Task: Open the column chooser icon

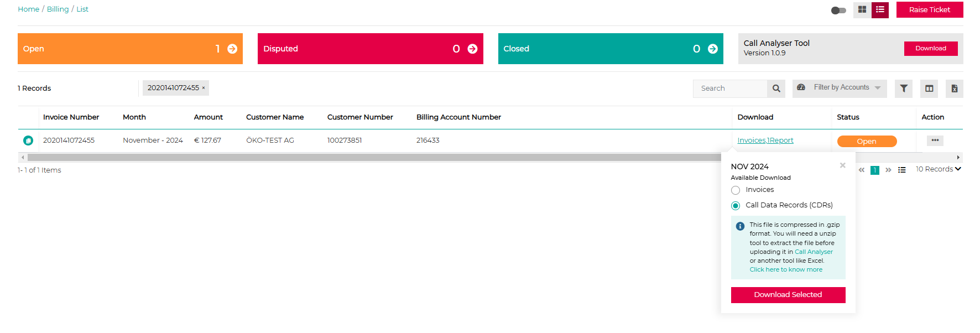Action: pyautogui.click(x=929, y=89)
